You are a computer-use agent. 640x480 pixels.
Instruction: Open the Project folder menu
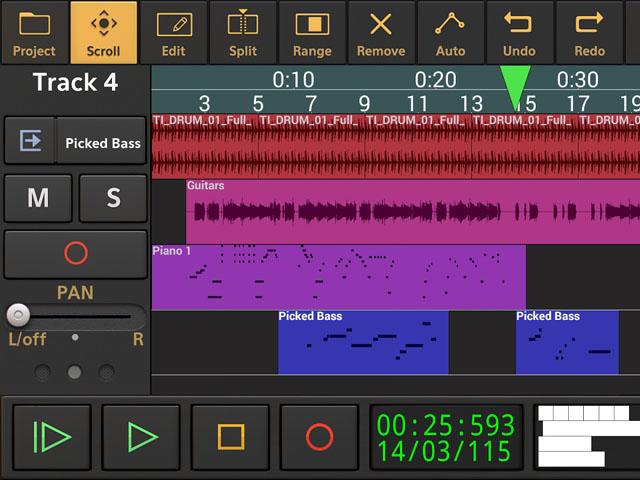34,33
